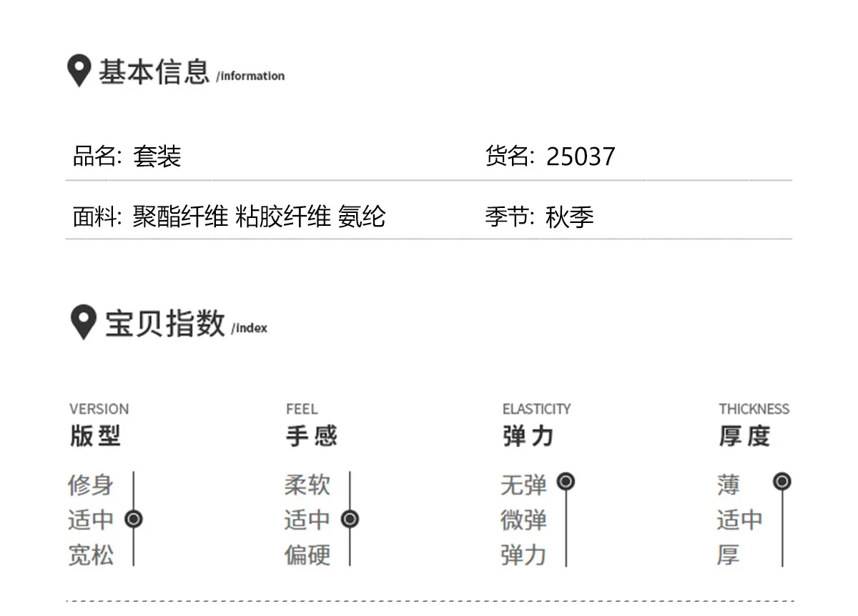Viewport: 858px width, 616px height.
Task: Click the 货名 number 25037
Action: [x=581, y=157]
